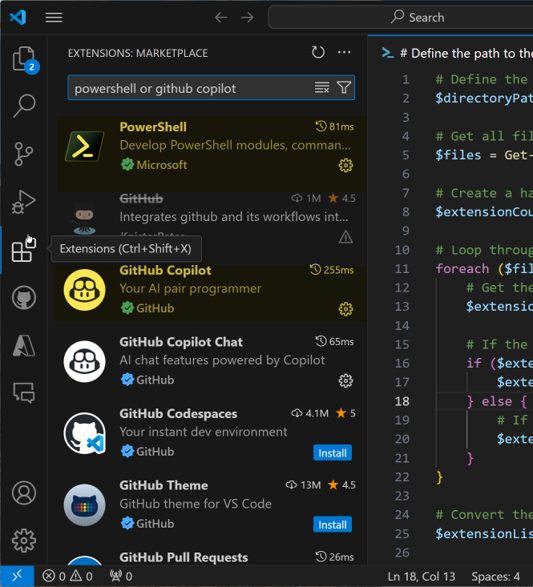Open Problems from errors and warnings status
This screenshot has height=587, width=533.
coord(67,576)
